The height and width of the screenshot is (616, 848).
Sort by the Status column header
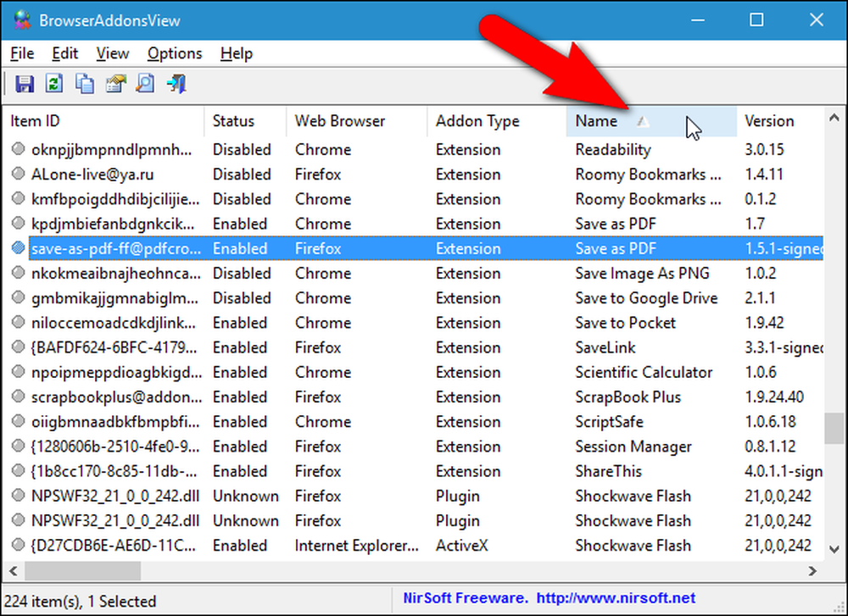(x=245, y=121)
